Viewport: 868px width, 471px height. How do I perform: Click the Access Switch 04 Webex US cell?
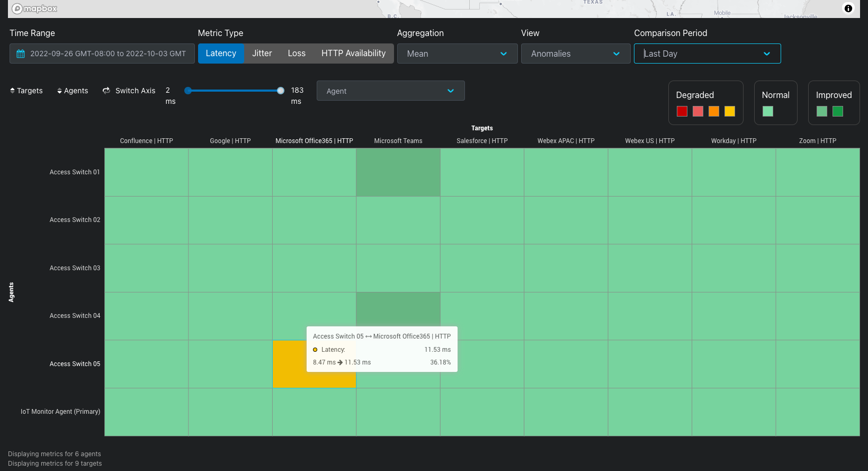click(650, 316)
